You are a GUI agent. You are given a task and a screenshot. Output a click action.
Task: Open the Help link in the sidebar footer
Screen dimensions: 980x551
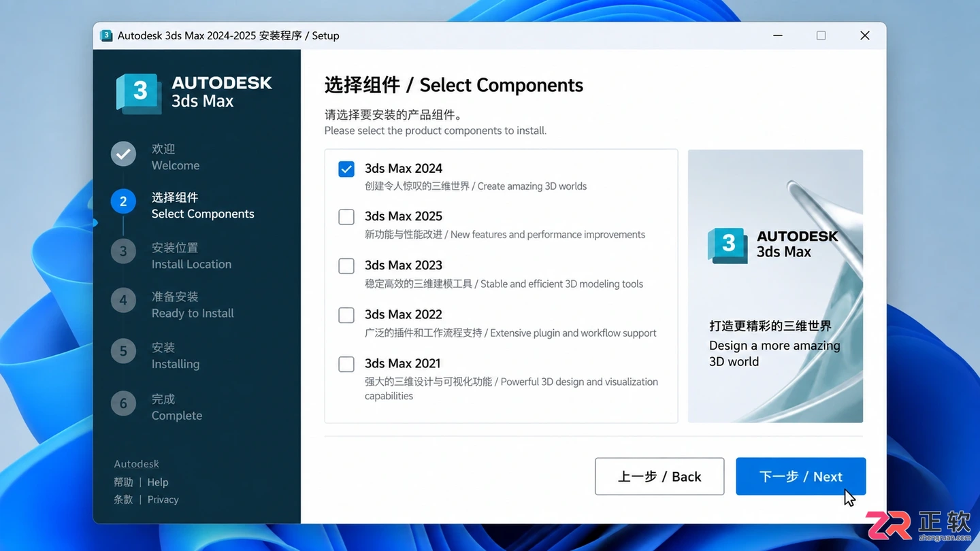pyautogui.click(x=158, y=482)
